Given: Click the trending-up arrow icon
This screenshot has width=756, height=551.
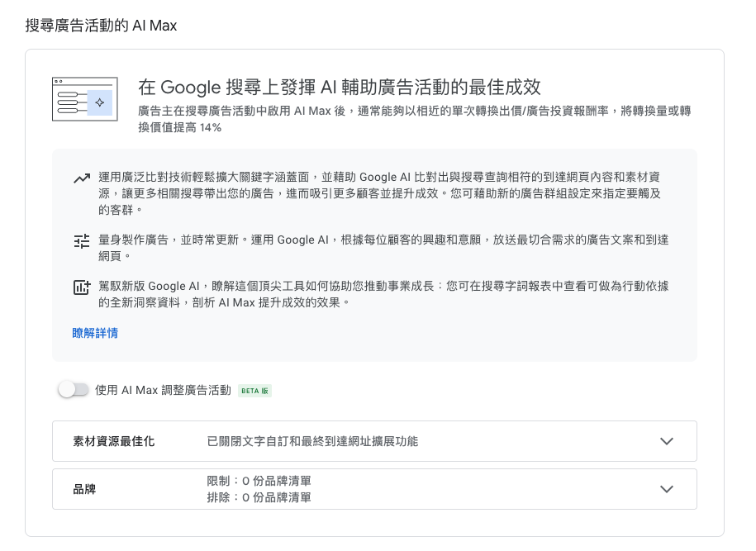Looking at the screenshot, I should (x=82, y=178).
